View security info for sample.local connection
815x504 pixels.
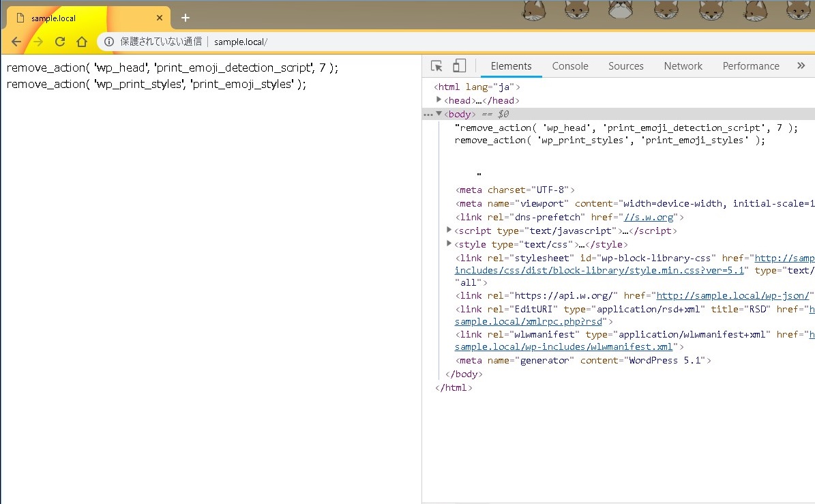click(109, 42)
